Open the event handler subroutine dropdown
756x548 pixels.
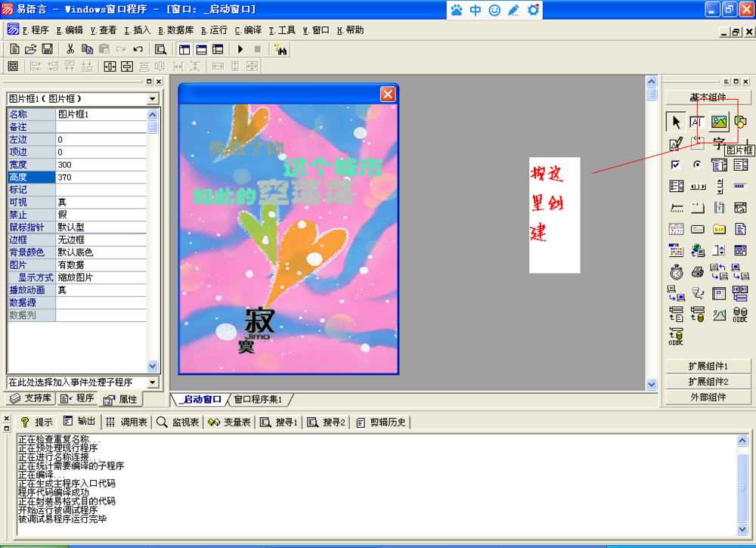coord(153,382)
